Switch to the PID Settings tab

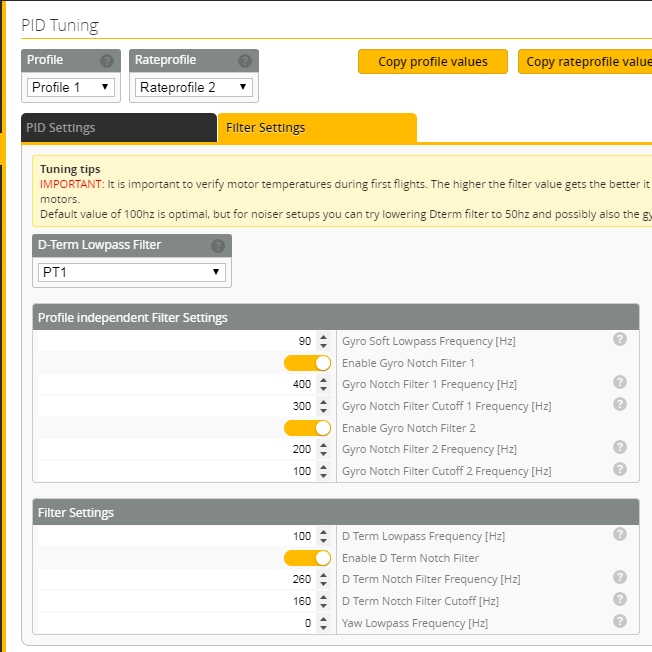click(119, 128)
